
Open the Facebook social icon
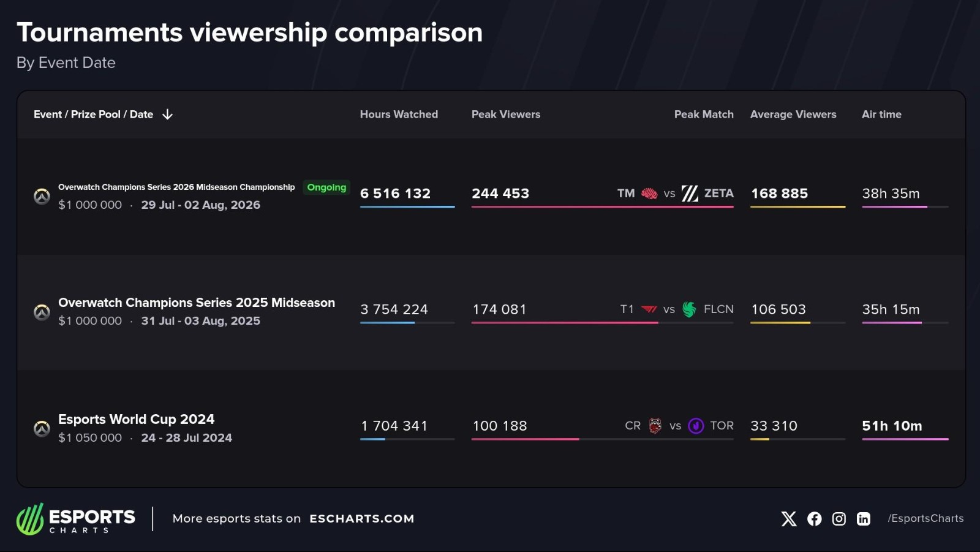(x=815, y=519)
